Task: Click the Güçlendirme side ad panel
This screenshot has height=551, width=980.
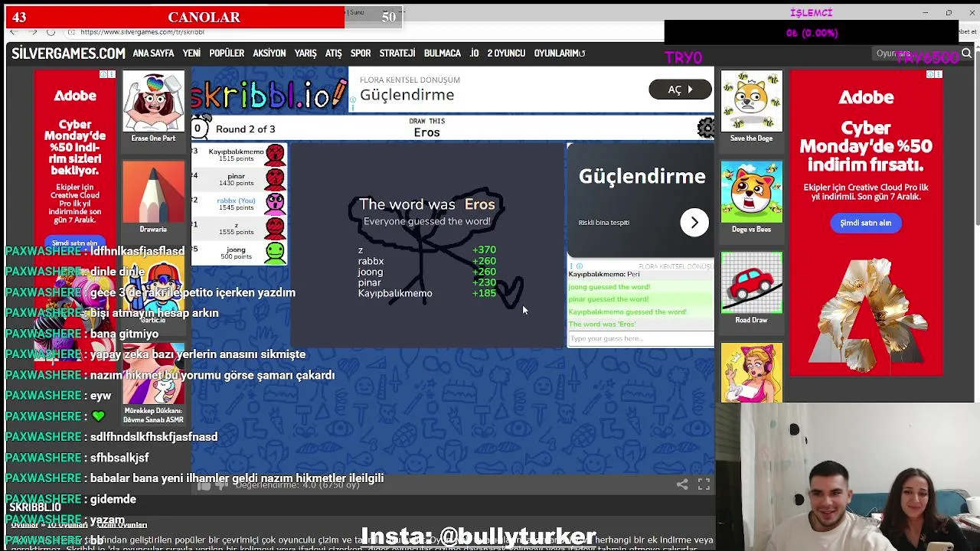Action: [642, 200]
